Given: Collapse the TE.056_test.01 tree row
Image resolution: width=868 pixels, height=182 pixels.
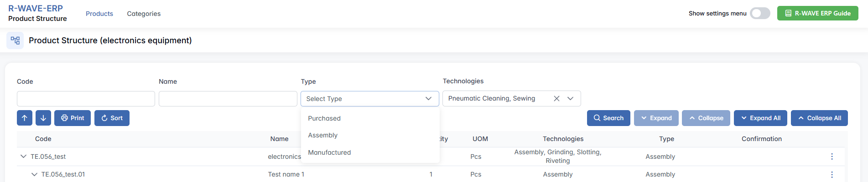Looking at the screenshot, I should [x=34, y=174].
